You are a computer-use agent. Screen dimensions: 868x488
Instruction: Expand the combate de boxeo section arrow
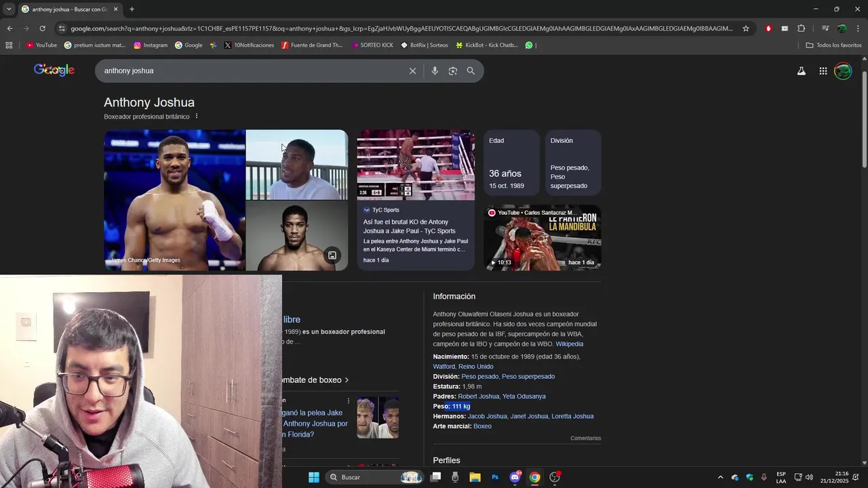click(347, 380)
